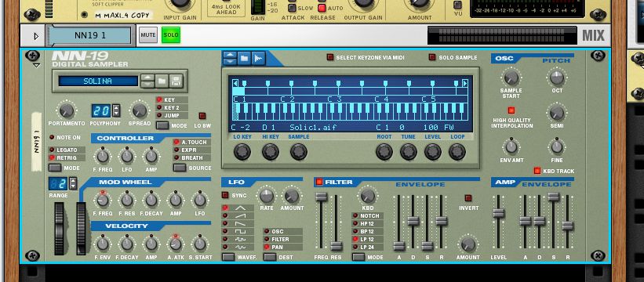644x282 pixels.
Task: Move the filter RES slider
Action: tap(337, 246)
